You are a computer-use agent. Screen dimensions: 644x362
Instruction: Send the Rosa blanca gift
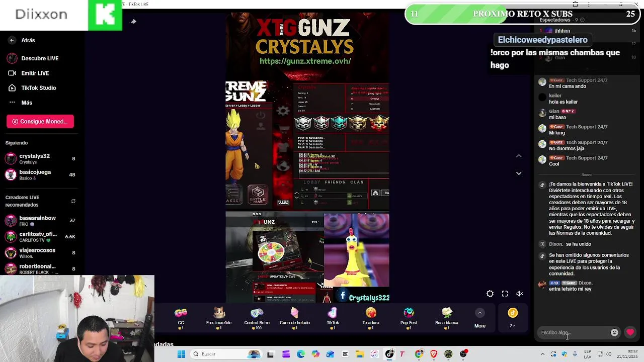pyautogui.click(x=447, y=318)
